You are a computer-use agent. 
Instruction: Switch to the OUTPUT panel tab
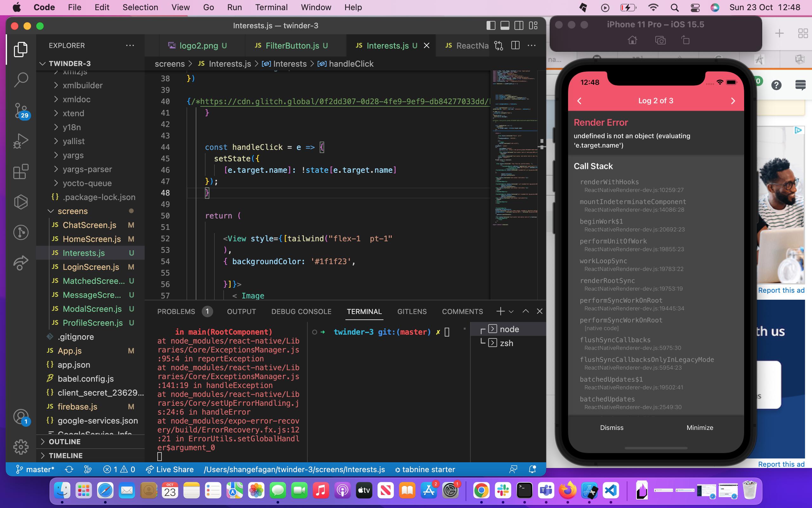tap(241, 311)
